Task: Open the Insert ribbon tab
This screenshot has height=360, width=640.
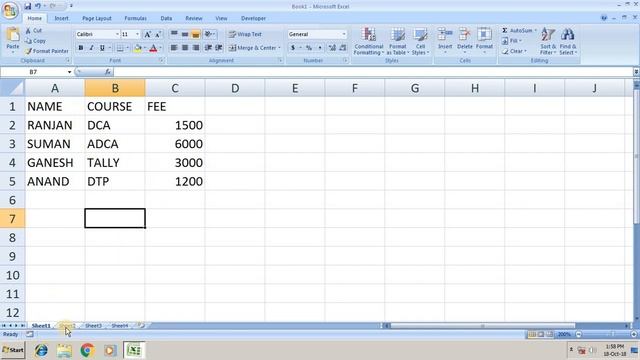Action: 62,18
